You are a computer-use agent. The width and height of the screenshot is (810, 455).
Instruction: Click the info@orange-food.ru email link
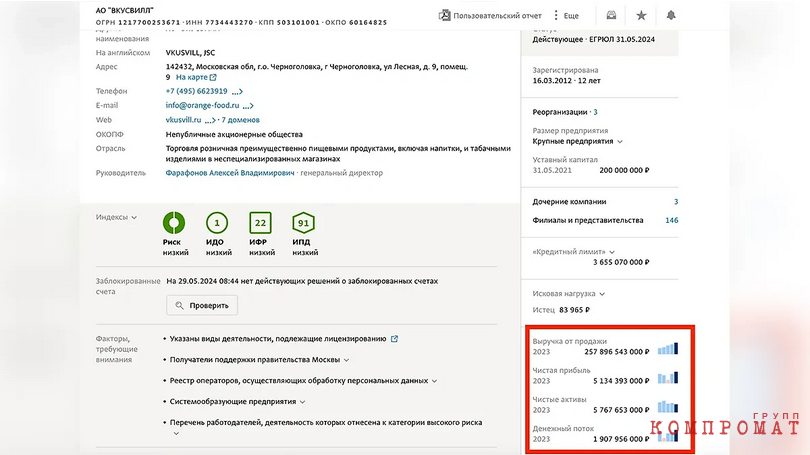coord(202,105)
